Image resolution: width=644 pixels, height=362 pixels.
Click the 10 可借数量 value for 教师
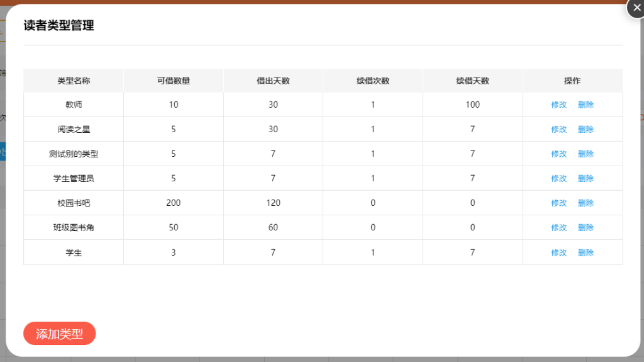174,105
